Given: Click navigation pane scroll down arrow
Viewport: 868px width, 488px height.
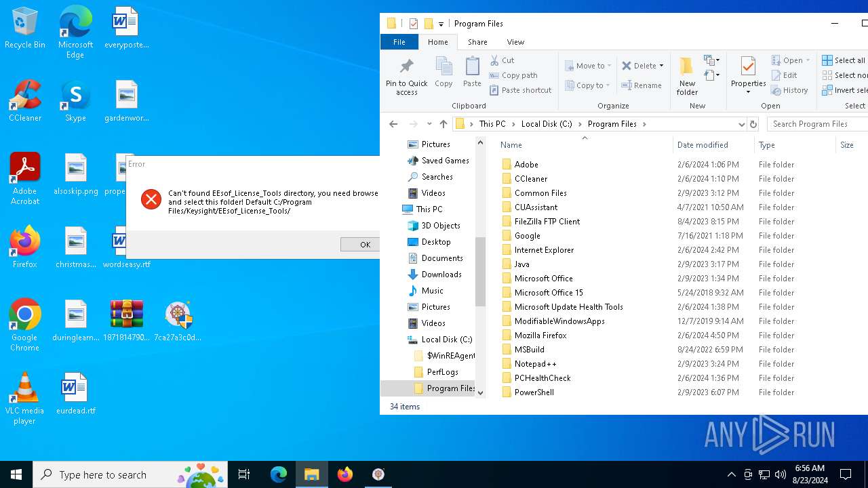Looking at the screenshot, I should [x=481, y=392].
